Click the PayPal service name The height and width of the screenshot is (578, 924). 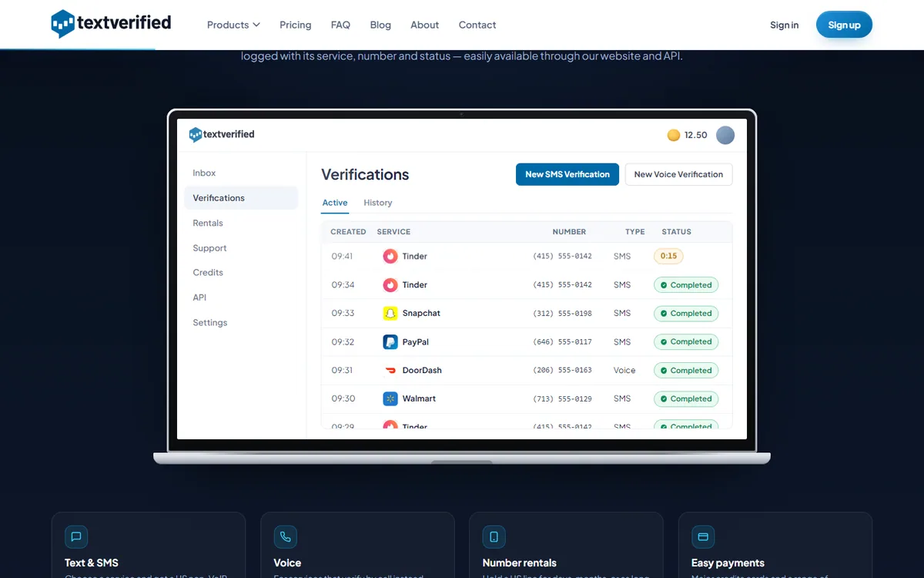(x=416, y=341)
